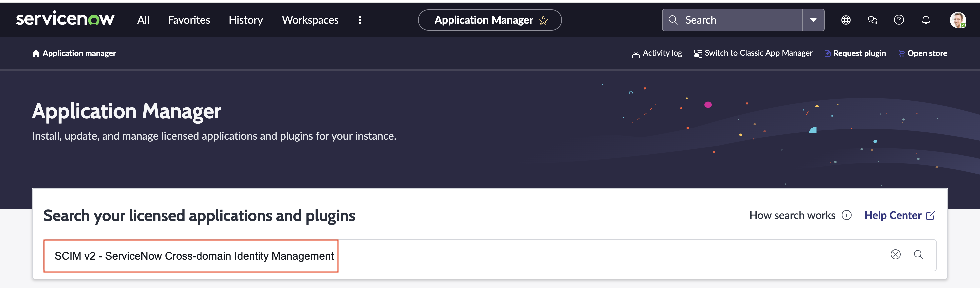
Task: Open the History menu
Action: (x=245, y=20)
